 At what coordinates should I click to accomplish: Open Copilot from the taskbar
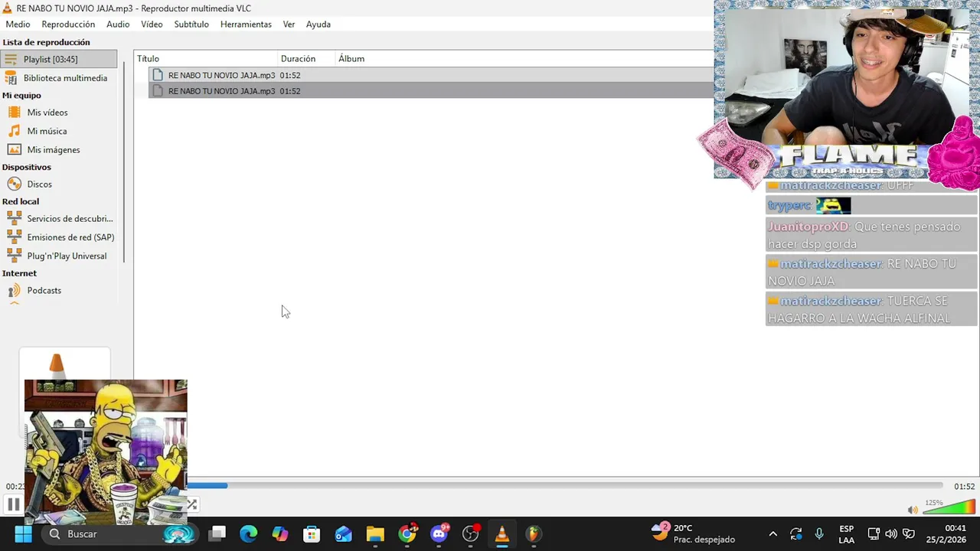point(280,533)
